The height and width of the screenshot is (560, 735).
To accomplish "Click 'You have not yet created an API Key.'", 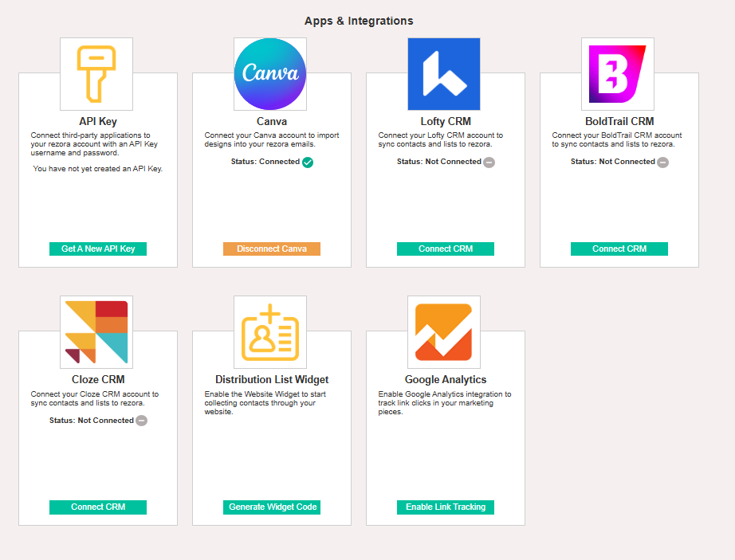I will pos(97,169).
